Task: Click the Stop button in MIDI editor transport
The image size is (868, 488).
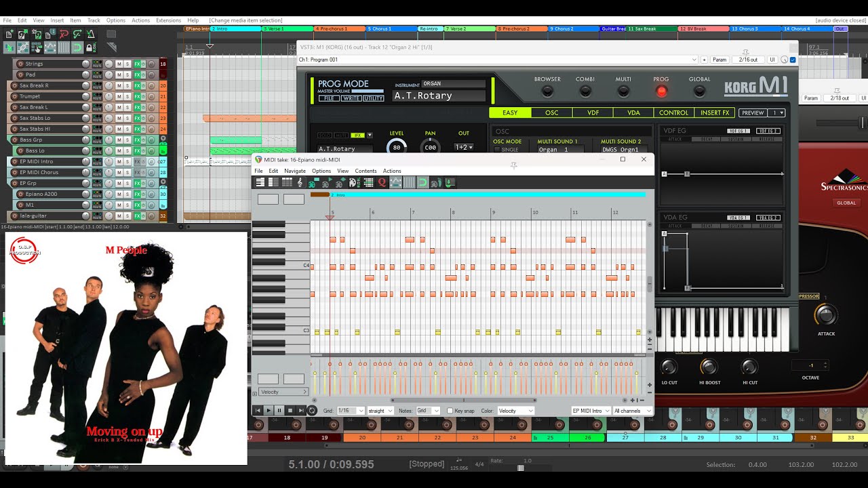Action: (x=290, y=411)
